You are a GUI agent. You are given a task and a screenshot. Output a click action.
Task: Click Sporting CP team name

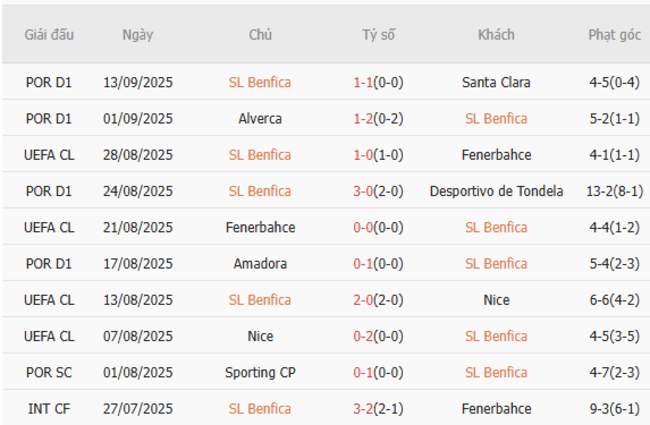pyautogui.click(x=260, y=373)
